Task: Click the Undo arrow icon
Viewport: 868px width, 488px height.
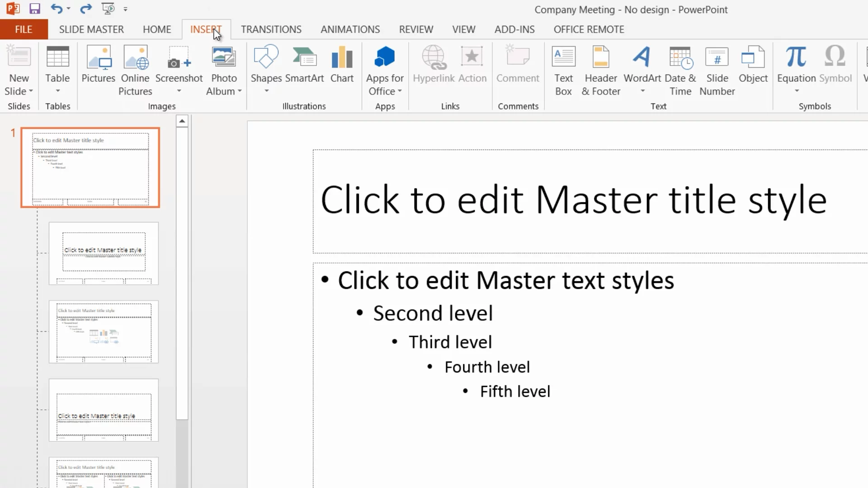Action: pos(56,9)
